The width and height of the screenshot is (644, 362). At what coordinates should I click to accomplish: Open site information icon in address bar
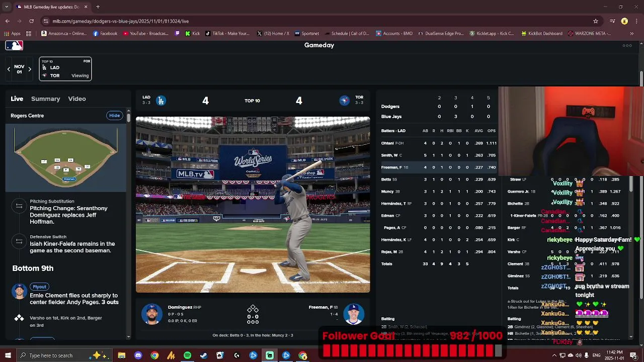(x=46, y=21)
